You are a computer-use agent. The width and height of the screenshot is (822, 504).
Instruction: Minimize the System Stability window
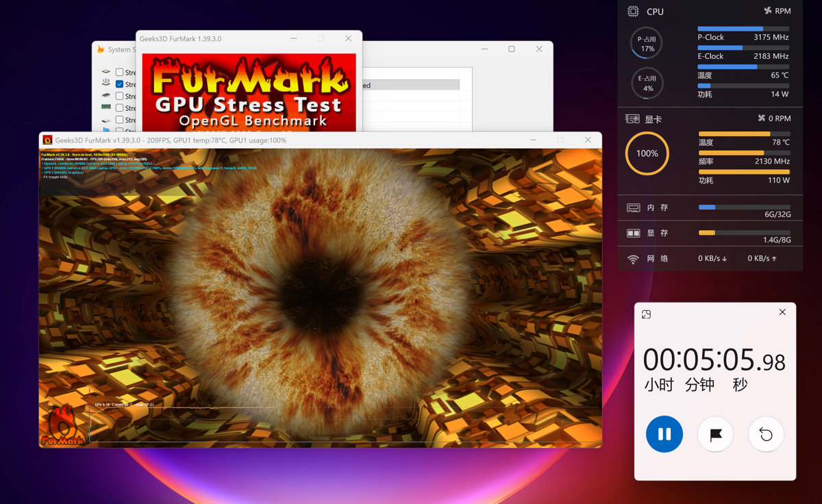pos(484,49)
